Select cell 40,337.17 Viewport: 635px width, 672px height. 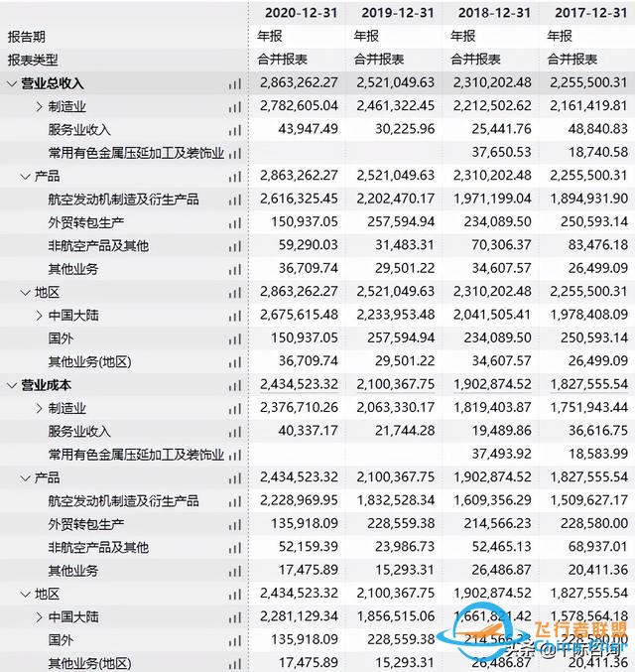coord(308,430)
